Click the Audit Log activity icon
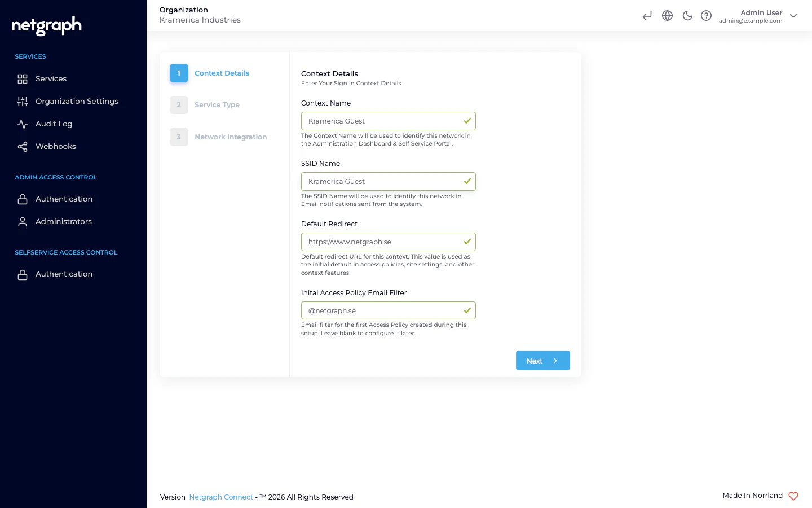Viewport: 812px width, 508px height. (x=23, y=124)
